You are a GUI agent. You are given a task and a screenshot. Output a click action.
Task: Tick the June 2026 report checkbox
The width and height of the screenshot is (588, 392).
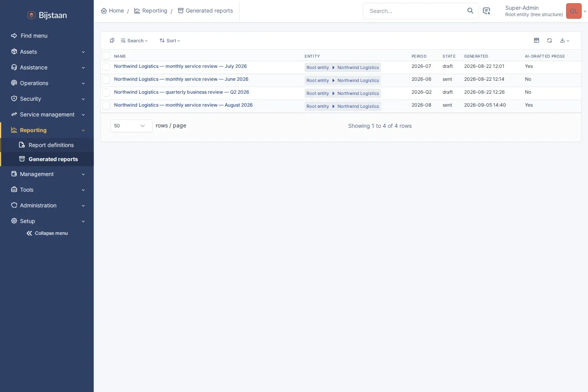(106, 80)
